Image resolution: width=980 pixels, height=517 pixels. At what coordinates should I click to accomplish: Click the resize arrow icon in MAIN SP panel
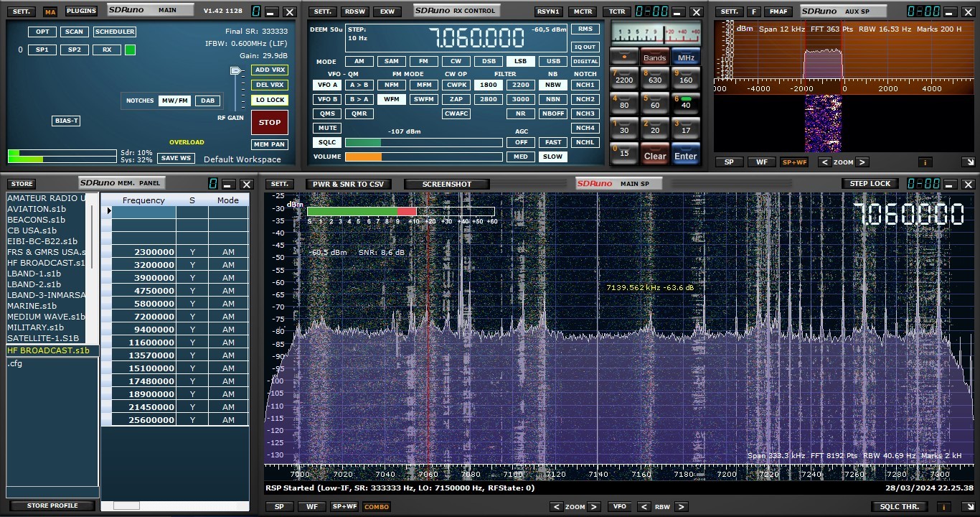pos(967,507)
